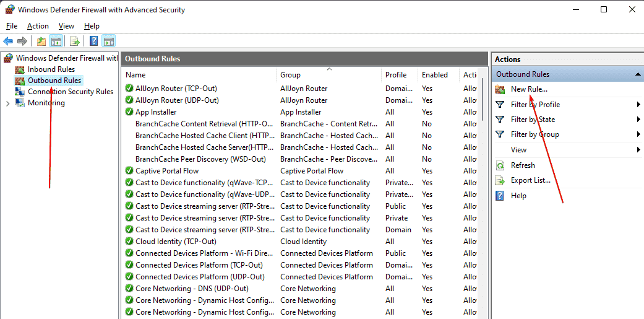Select Inbound Rules in the tree
The width and height of the screenshot is (644, 319).
coord(51,69)
